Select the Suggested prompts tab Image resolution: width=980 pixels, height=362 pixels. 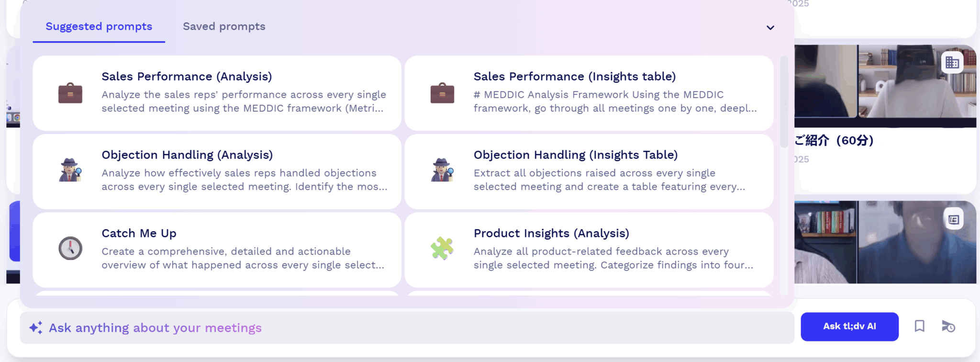point(99,27)
